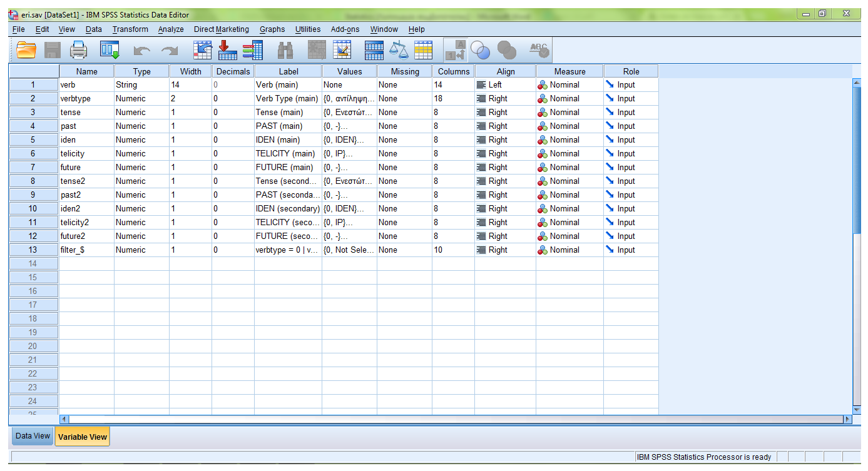Click the Columns cell showing 18
This screenshot has width=868, height=471.
(x=454, y=98)
